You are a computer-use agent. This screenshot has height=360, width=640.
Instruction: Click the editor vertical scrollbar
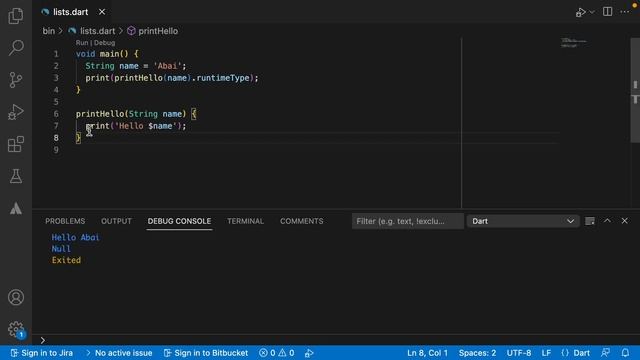(635, 90)
